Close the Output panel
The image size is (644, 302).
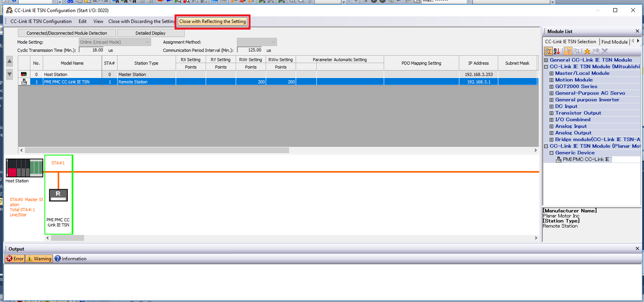point(637,248)
